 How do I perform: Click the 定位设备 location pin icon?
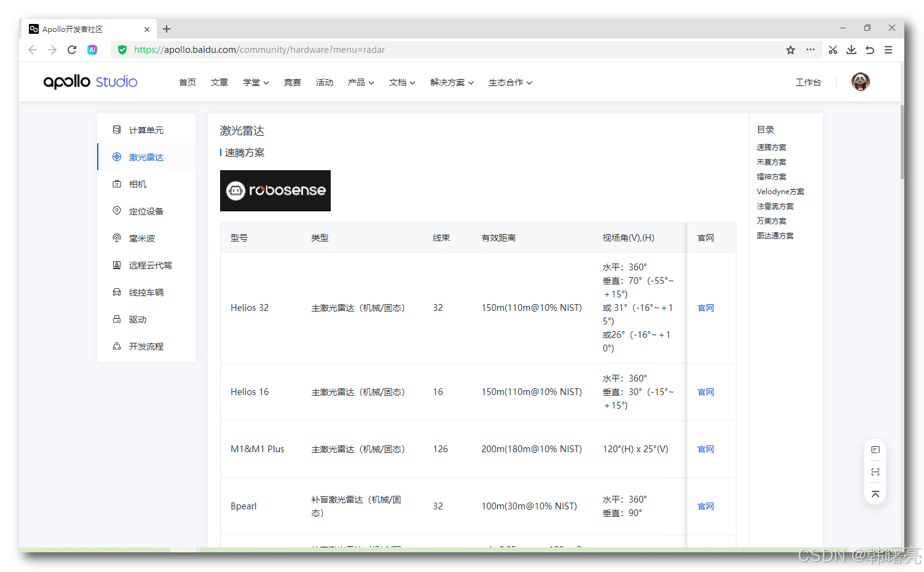point(117,211)
